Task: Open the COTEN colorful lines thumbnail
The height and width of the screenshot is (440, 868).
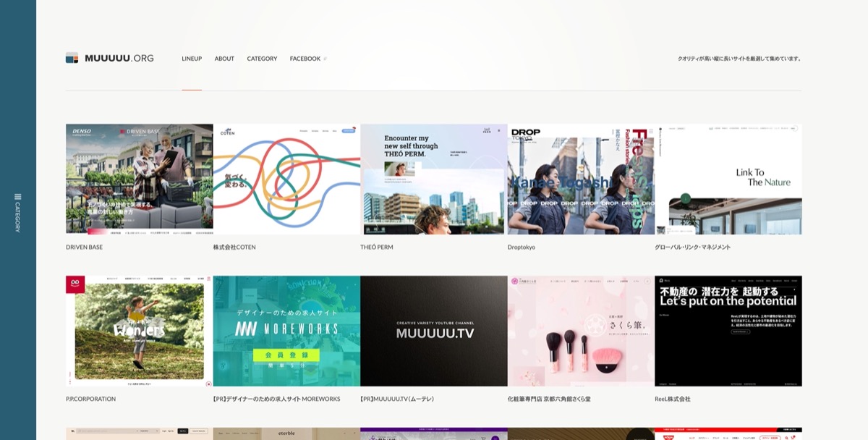Action: click(x=286, y=179)
